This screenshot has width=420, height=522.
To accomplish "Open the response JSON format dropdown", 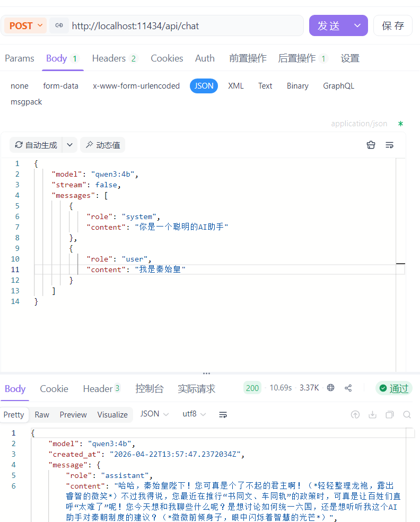I will pos(154,414).
